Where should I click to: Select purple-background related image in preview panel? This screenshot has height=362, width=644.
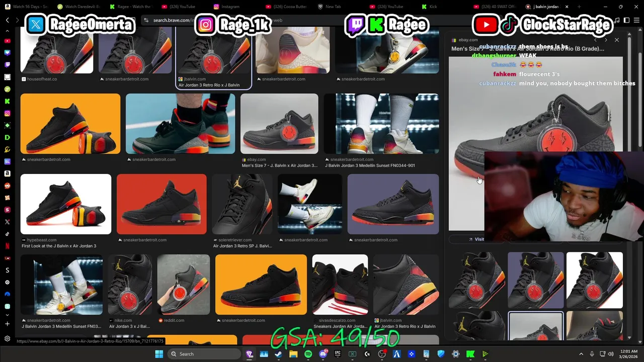pyautogui.click(x=536, y=280)
